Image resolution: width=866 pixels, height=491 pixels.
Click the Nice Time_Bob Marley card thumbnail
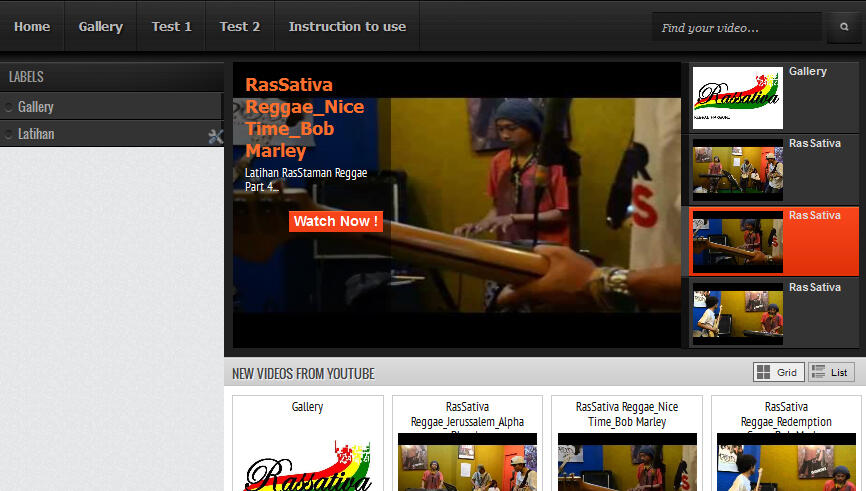(627, 462)
